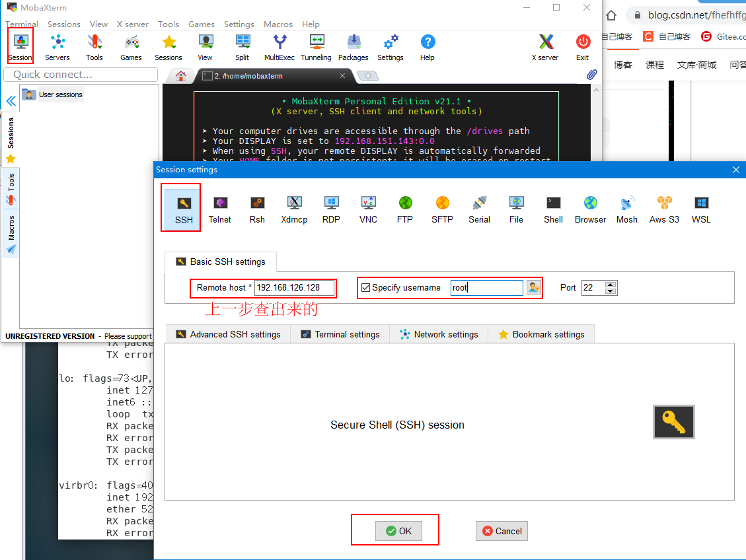Viewport: 746px width, 560px height.
Task: Open the Terminal menu
Action: 22,24
